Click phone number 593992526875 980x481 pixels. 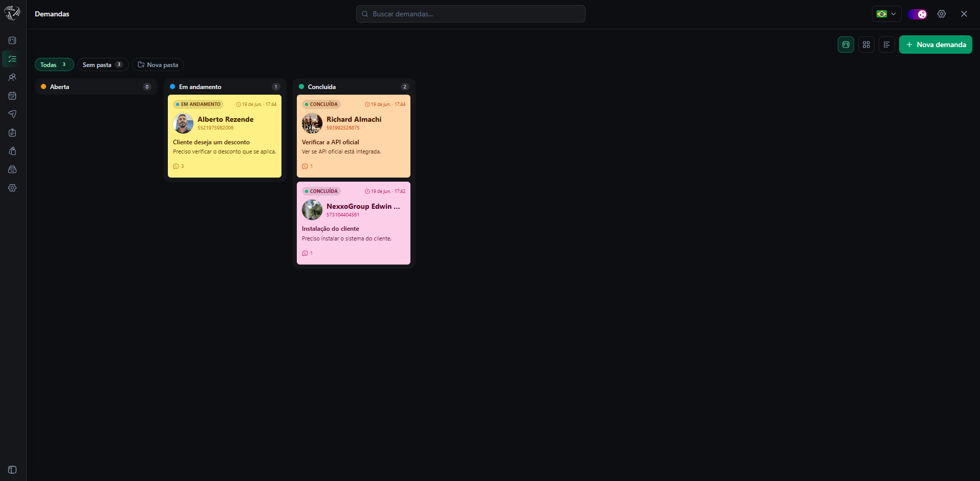(x=343, y=128)
